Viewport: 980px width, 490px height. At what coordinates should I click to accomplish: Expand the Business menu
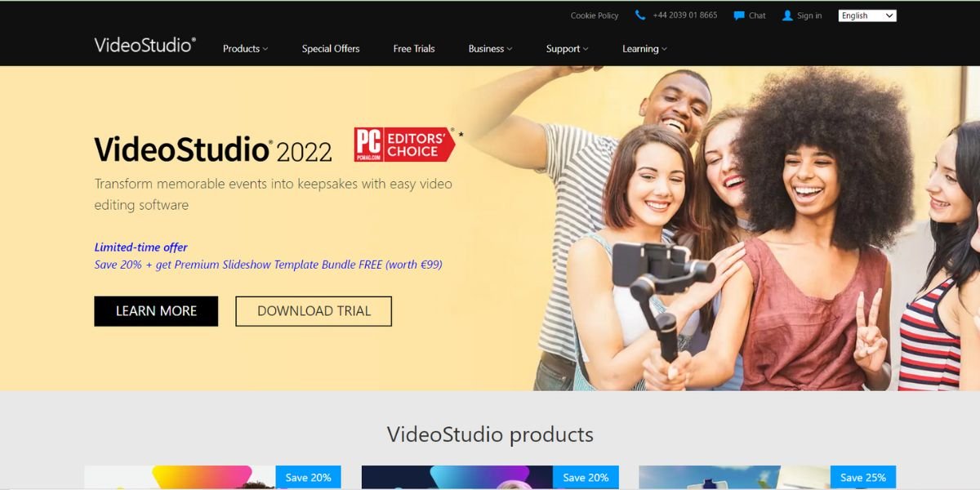[490, 49]
